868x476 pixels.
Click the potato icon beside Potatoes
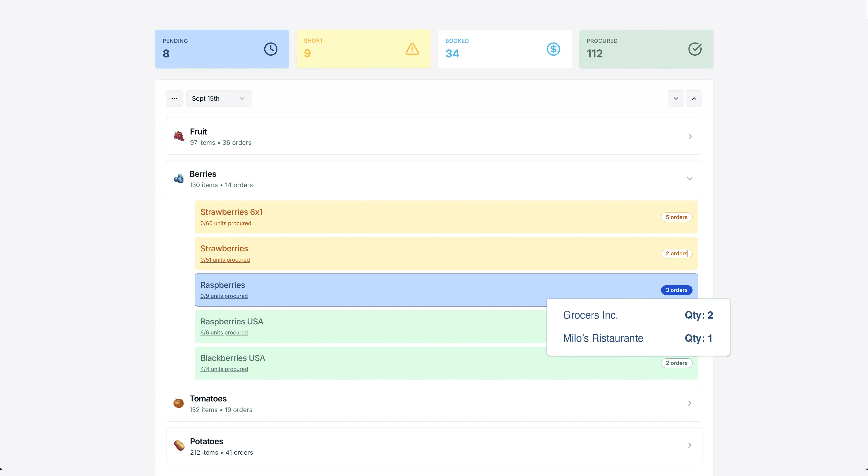(179, 446)
